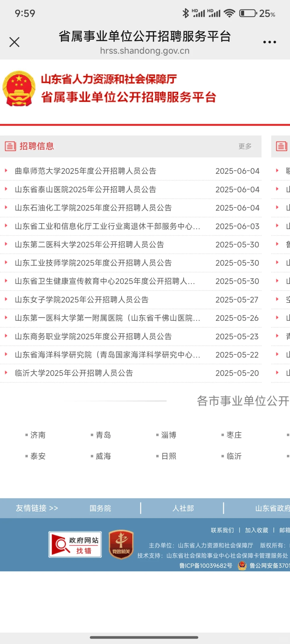Tap the 省属事业单位公开招聘服务平台 red banner title
The width and height of the screenshot is (290, 644).
pos(129,97)
